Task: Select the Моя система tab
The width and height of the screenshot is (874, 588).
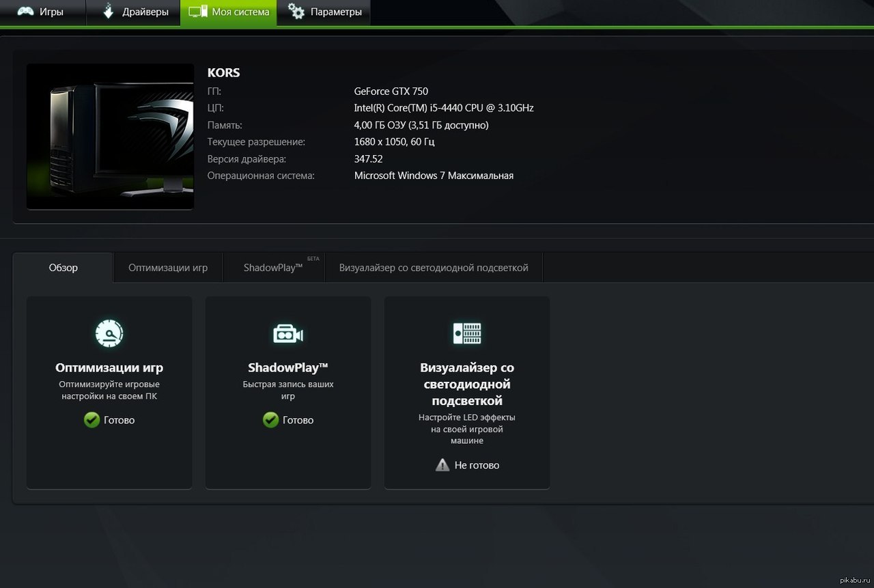Action: coord(229,12)
